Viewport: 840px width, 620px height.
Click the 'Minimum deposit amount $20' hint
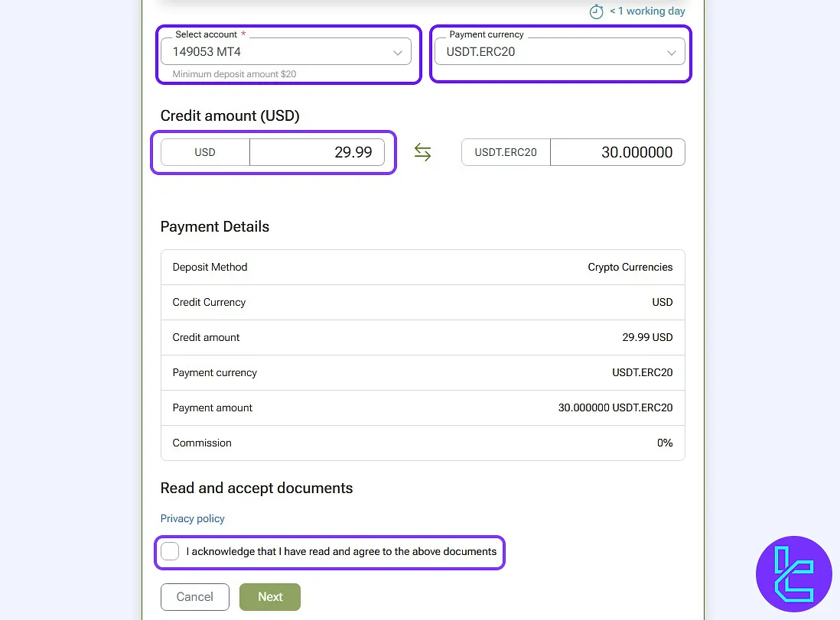click(x=234, y=74)
